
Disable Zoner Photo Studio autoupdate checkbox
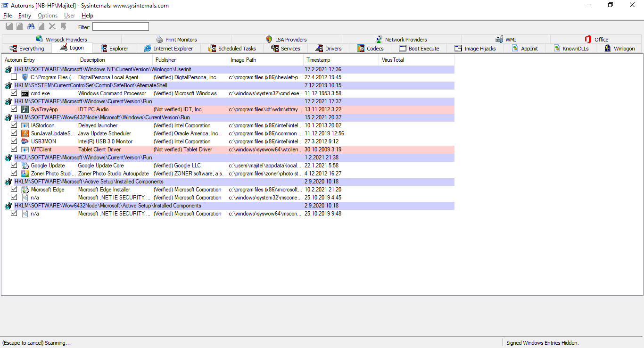(x=14, y=173)
